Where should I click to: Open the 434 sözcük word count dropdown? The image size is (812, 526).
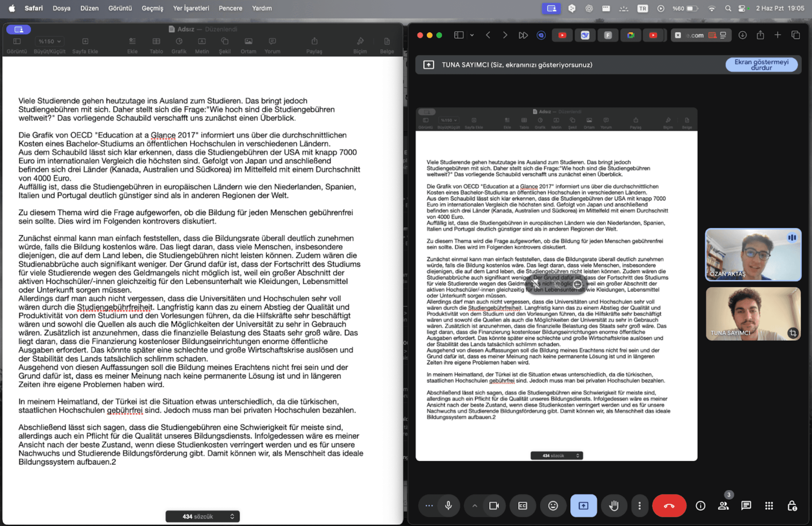[x=202, y=516]
